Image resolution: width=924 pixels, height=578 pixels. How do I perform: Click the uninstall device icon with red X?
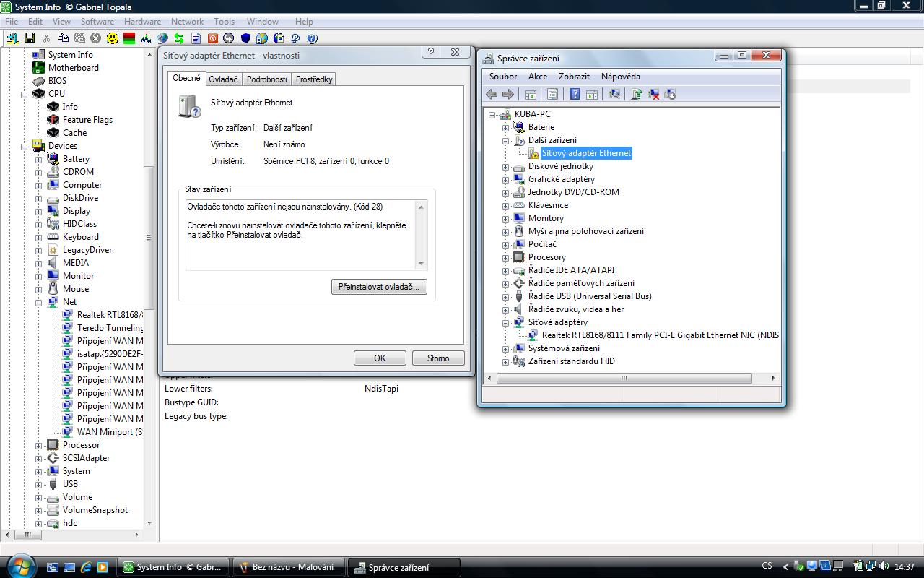click(x=653, y=94)
